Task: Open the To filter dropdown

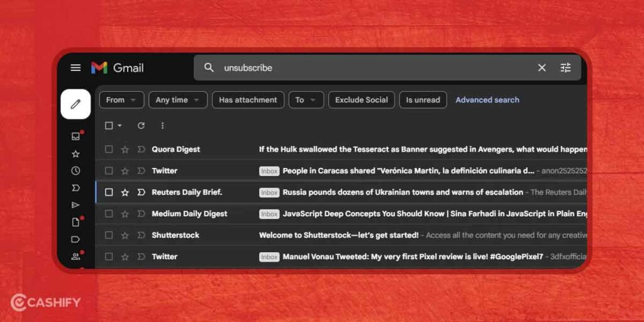Action: pyautogui.click(x=306, y=100)
